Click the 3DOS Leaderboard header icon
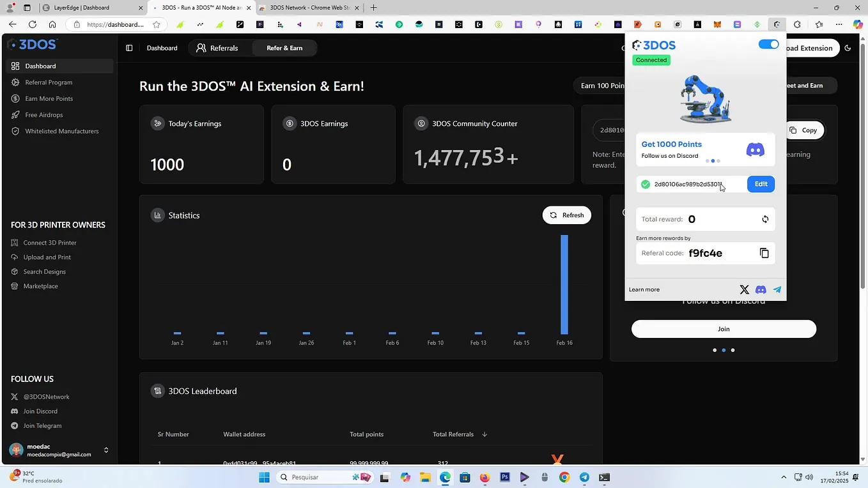 [157, 391]
